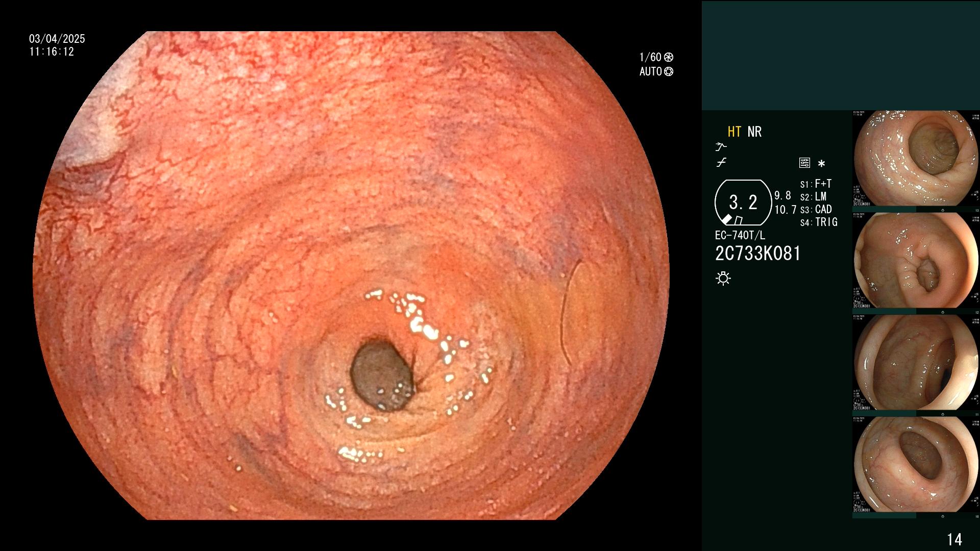Viewport: 980px width, 551px height.
Task: Click the AUTO iris mode icon
Action: (x=669, y=72)
